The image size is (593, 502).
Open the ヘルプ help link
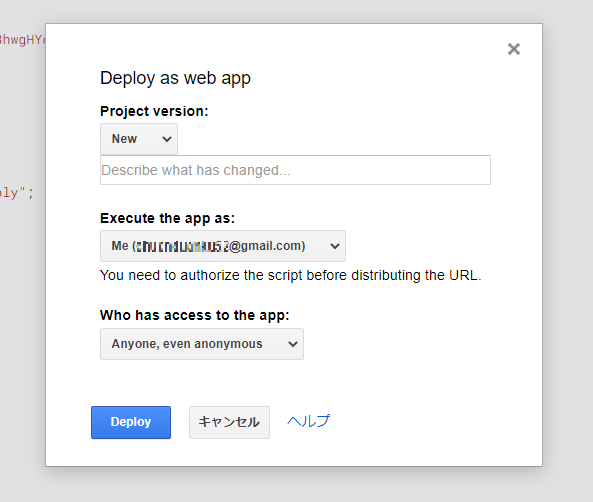(x=309, y=421)
